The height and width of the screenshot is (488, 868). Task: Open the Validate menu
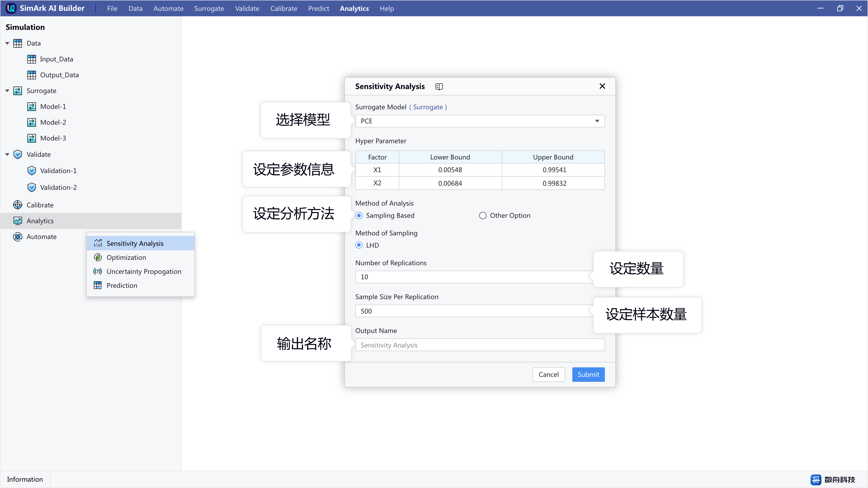(x=247, y=8)
